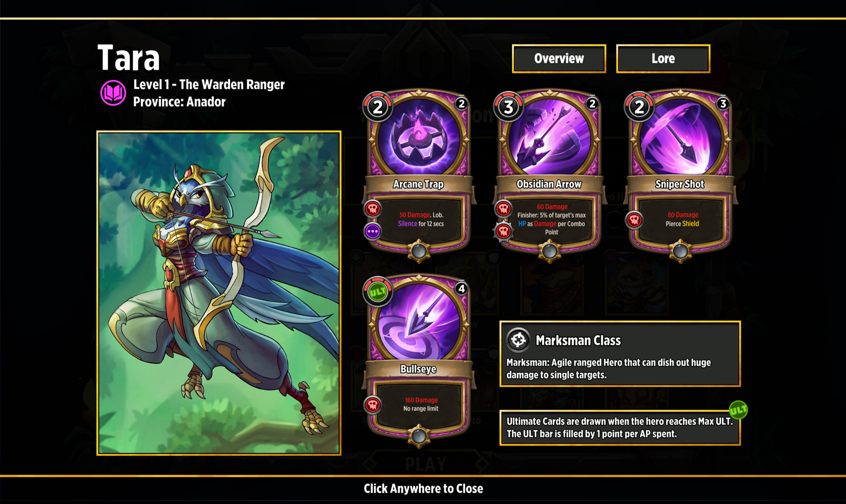Switch to the Lore tab
The height and width of the screenshot is (504, 846).
(663, 59)
